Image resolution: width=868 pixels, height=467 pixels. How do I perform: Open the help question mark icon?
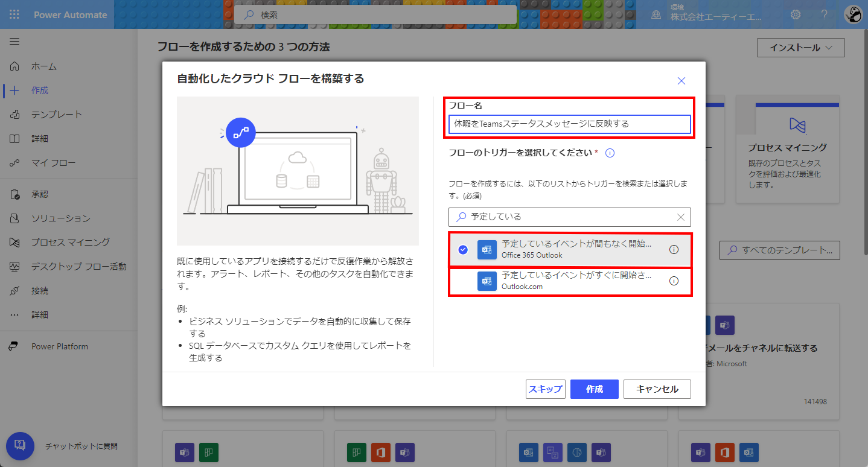(824, 14)
